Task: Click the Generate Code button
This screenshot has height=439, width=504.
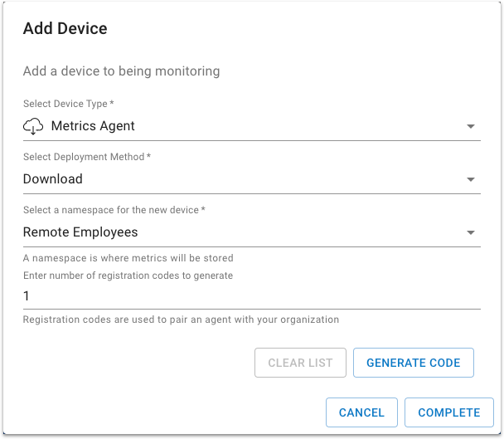Action: point(413,363)
